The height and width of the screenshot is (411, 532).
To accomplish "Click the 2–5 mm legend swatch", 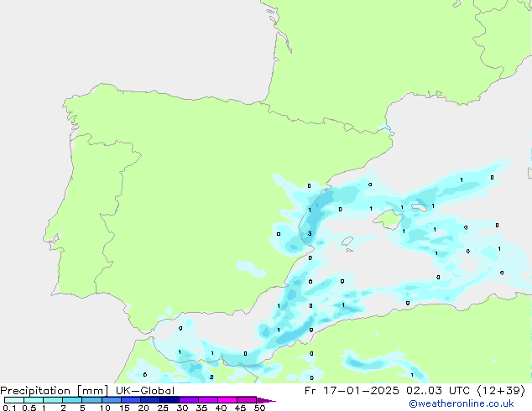I will pyautogui.click(x=72, y=400).
